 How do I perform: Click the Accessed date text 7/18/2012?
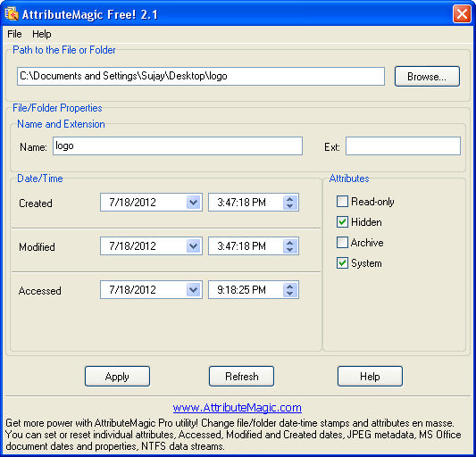pyautogui.click(x=132, y=289)
